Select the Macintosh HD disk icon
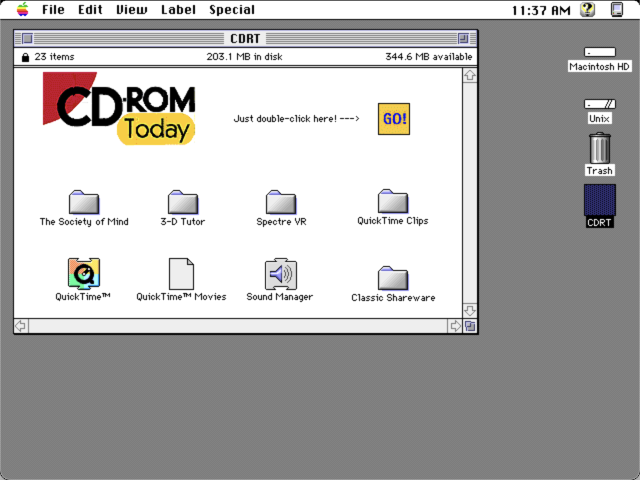 pyautogui.click(x=599, y=52)
